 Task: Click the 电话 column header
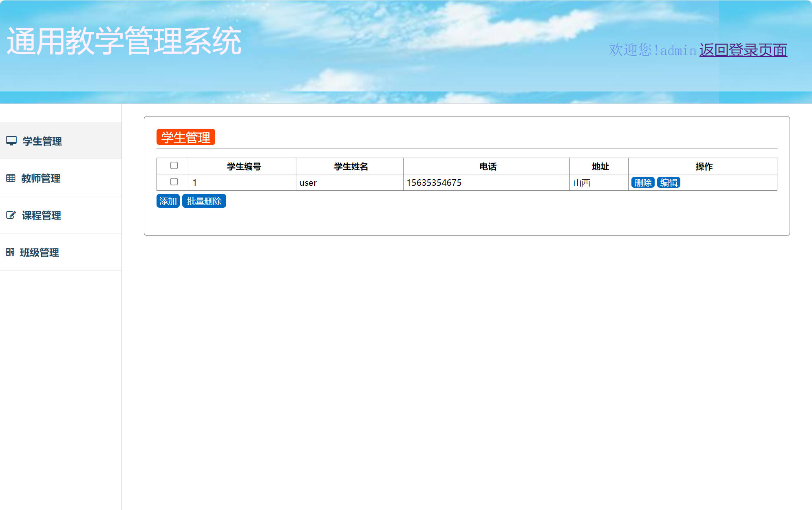(486, 166)
